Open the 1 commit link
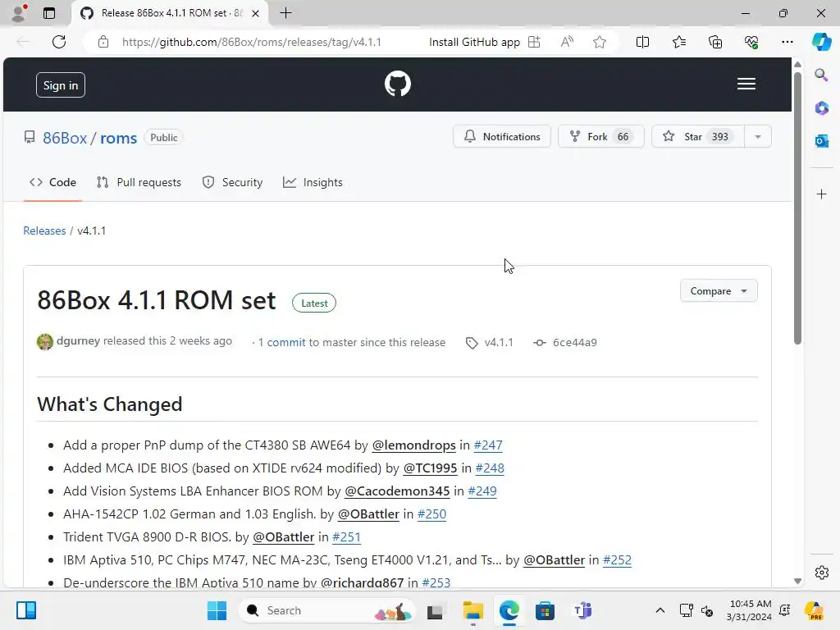The height and width of the screenshot is (630, 840). click(x=282, y=342)
